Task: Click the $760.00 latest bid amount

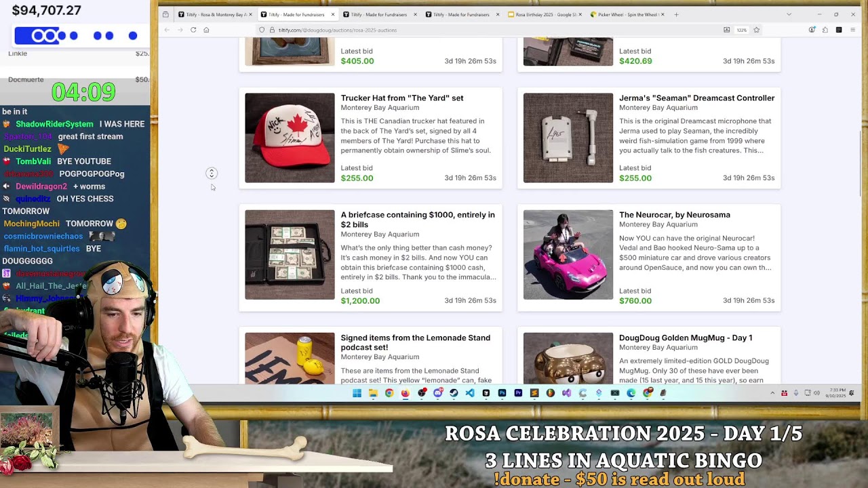Action: coord(635,301)
